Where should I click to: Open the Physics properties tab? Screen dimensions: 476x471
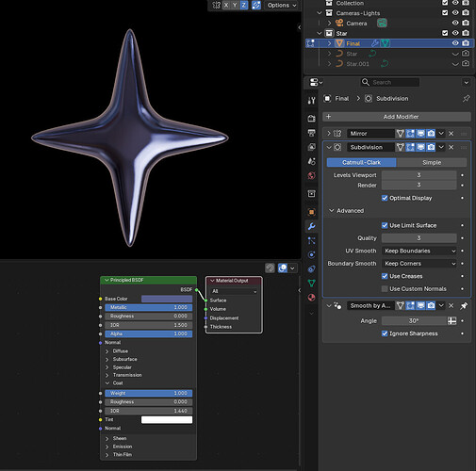[311, 254]
